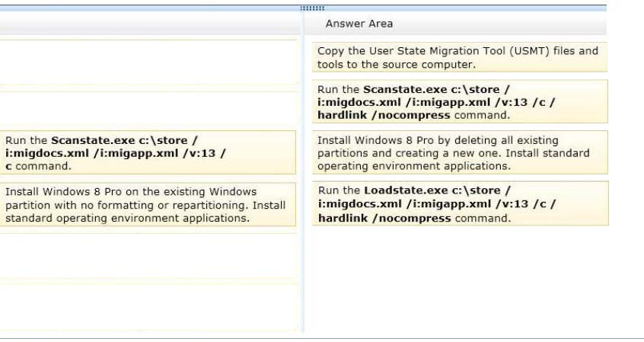644x342 pixels.
Task: Click the Answer Area header
Action: point(359,24)
